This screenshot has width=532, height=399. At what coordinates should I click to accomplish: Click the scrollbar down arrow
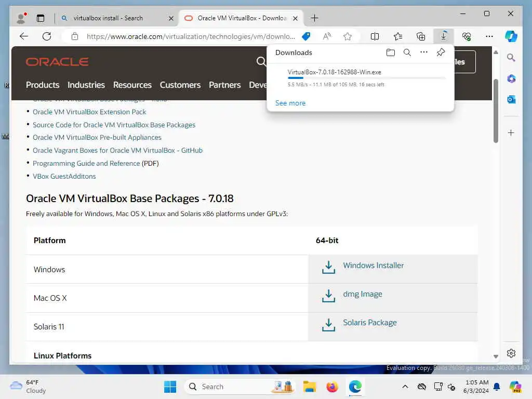pos(496,356)
